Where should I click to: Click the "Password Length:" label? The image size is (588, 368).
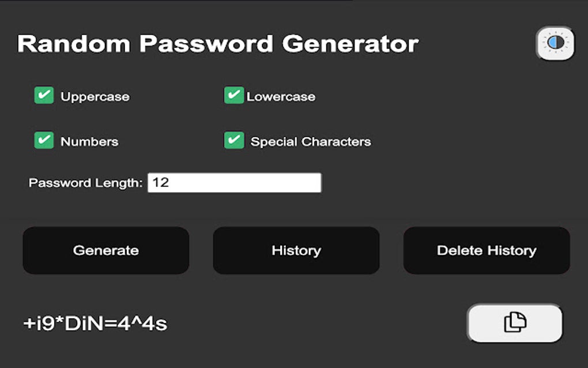point(85,183)
